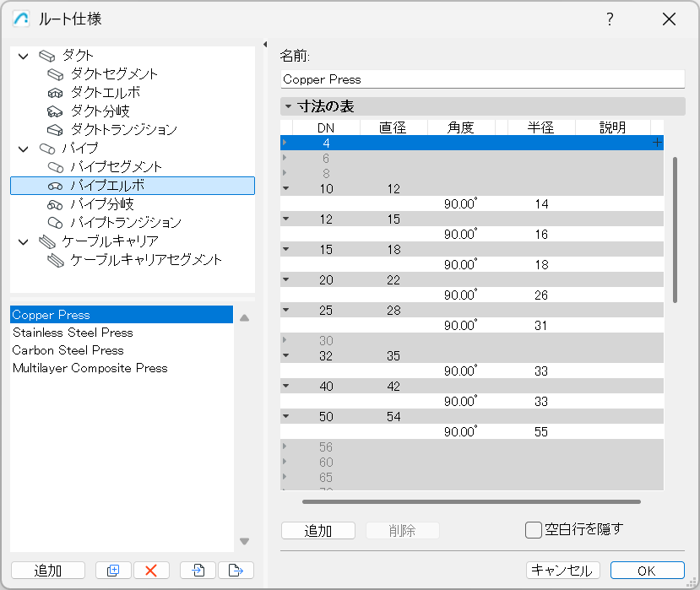The height and width of the screenshot is (590, 700).
Task: Select the パイプエルボ elbow icon
Action: 56,186
